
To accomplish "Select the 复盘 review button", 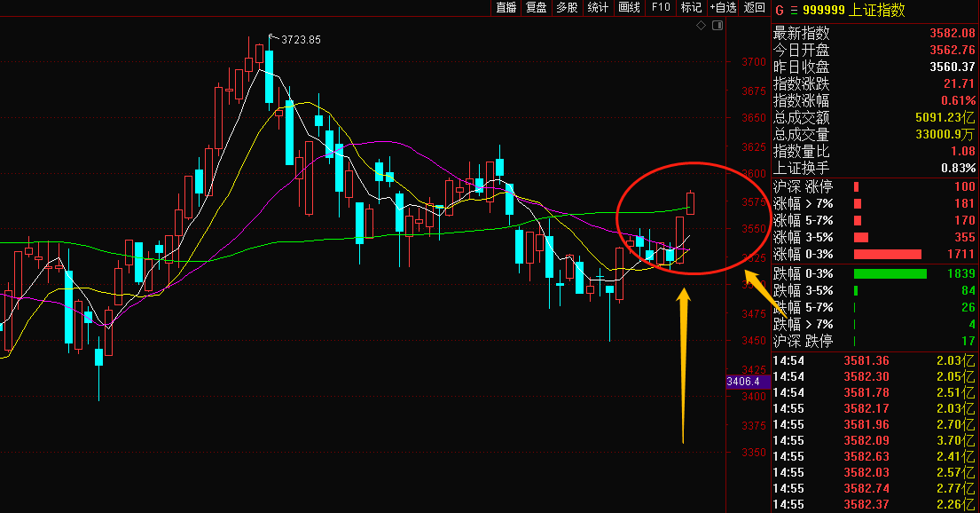I will [537, 7].
